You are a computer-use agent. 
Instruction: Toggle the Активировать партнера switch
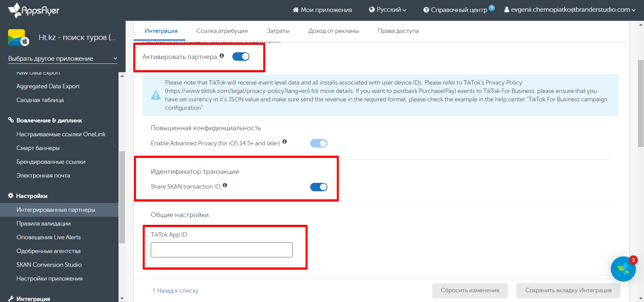pos(241,57)
